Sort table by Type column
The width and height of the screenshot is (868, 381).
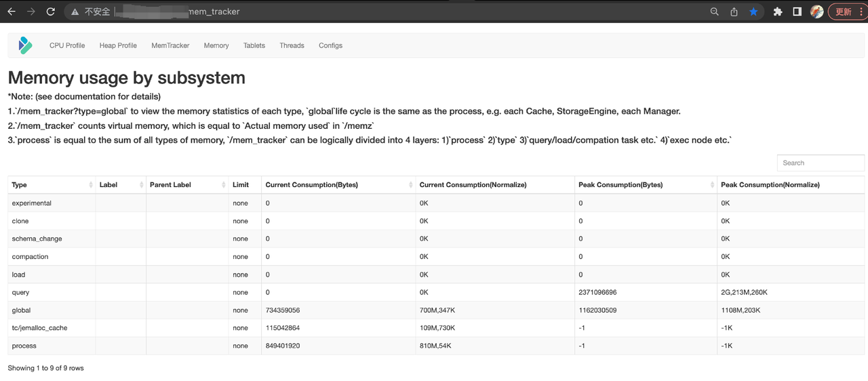pyautogui.click(x=51, y=185)
